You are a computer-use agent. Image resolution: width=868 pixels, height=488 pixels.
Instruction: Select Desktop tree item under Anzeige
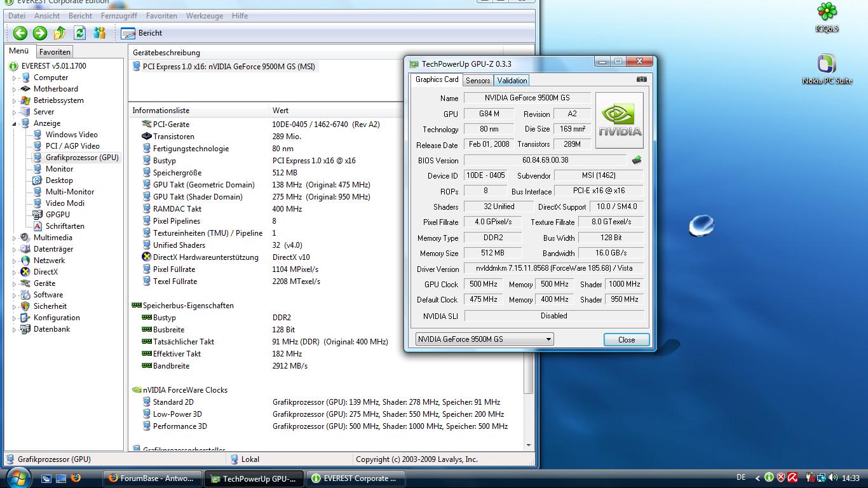[x=59, y=180]
